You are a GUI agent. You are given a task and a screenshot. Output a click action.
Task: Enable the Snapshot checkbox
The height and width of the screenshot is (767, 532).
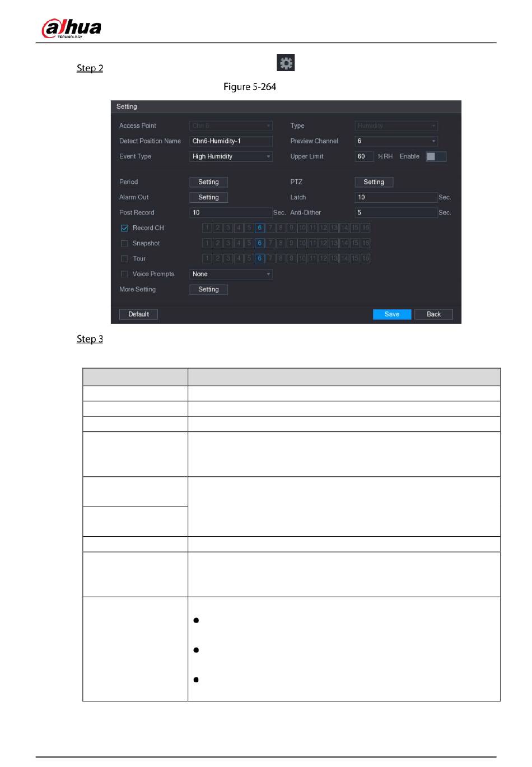coord(124,243)
